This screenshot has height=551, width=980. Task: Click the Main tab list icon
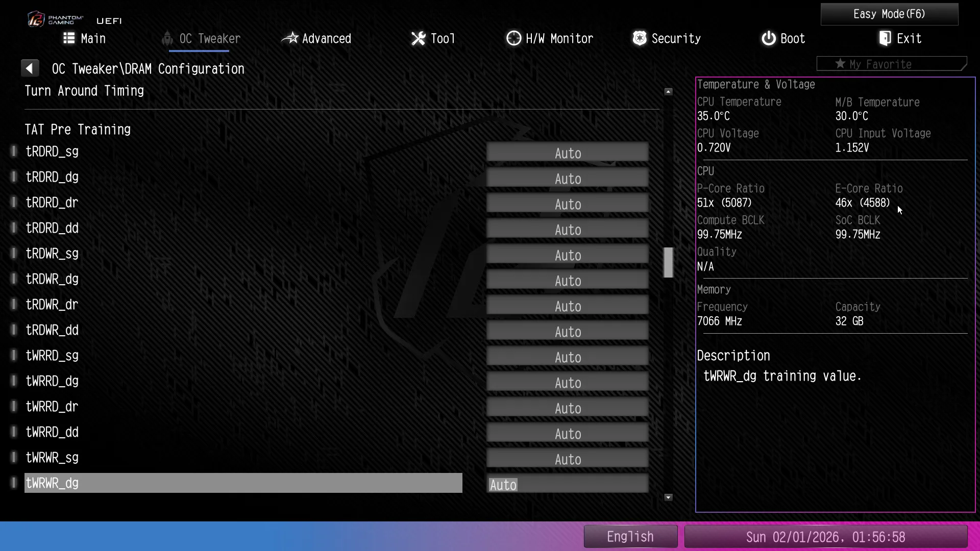point(69,38)
